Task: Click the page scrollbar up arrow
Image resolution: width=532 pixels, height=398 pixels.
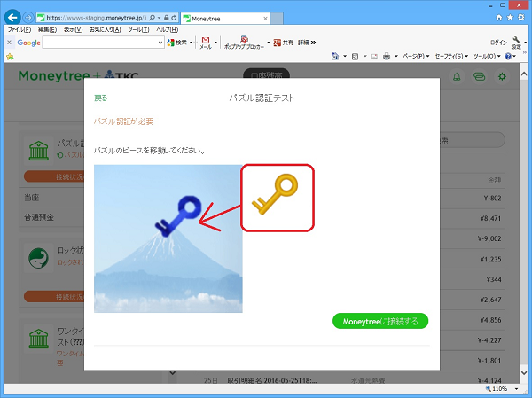Action: pos(524,74)
